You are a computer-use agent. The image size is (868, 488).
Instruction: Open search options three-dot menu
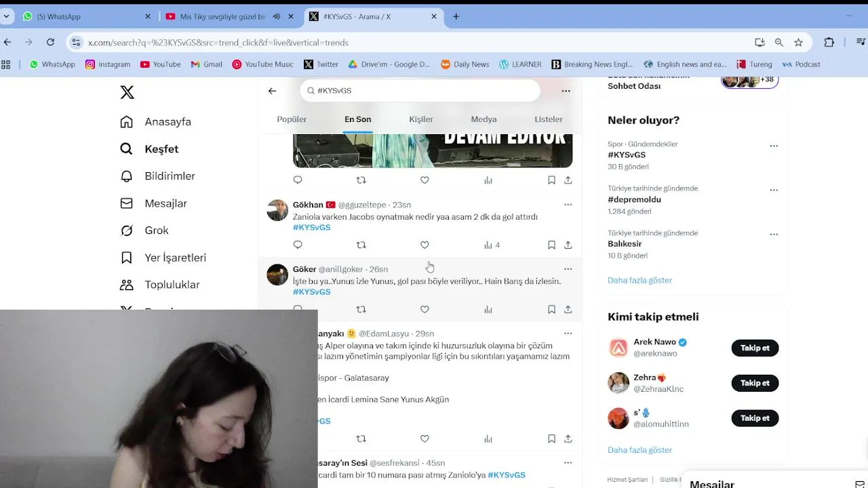point(566,91)
